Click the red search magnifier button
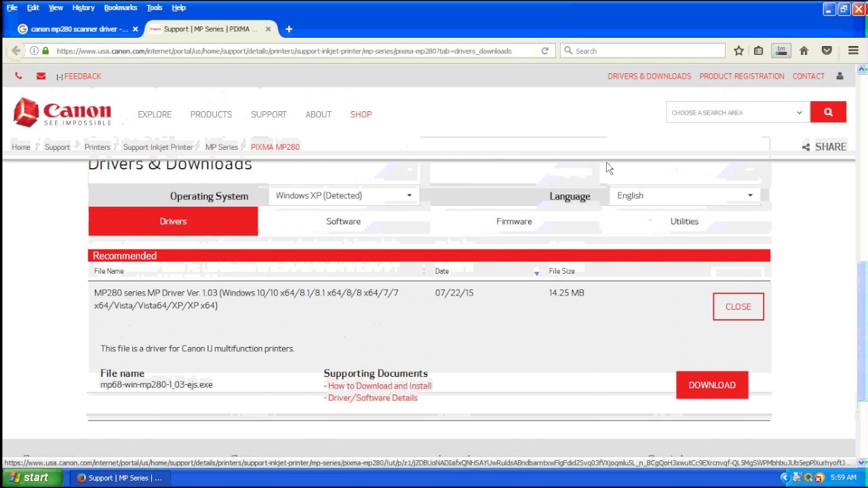 pos(828,113)
